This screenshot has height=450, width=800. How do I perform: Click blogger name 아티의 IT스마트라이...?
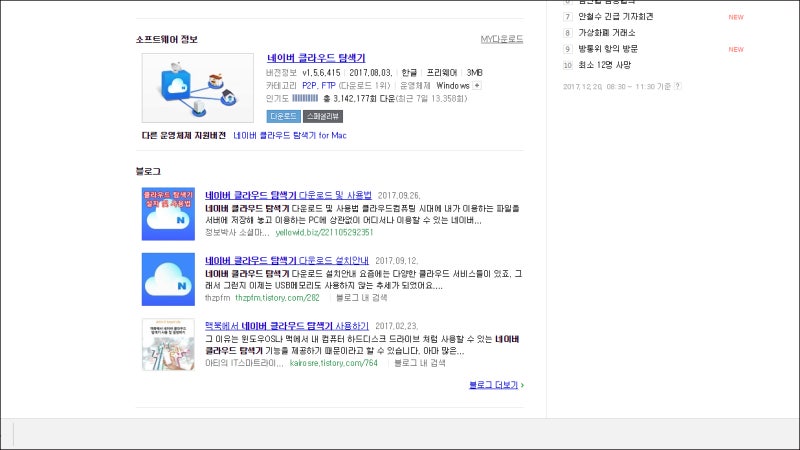point(244,363)
